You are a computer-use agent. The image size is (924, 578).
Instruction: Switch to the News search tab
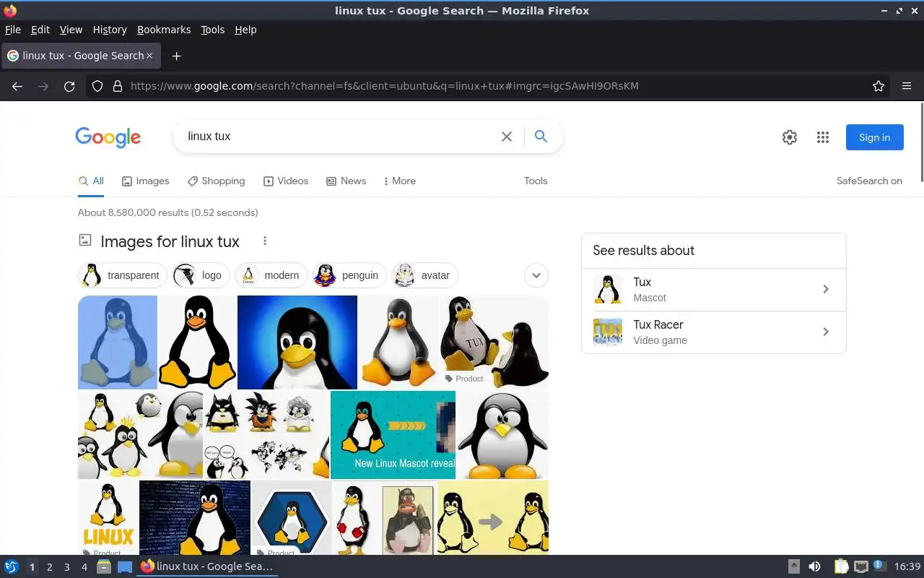(x=346, y=181)
